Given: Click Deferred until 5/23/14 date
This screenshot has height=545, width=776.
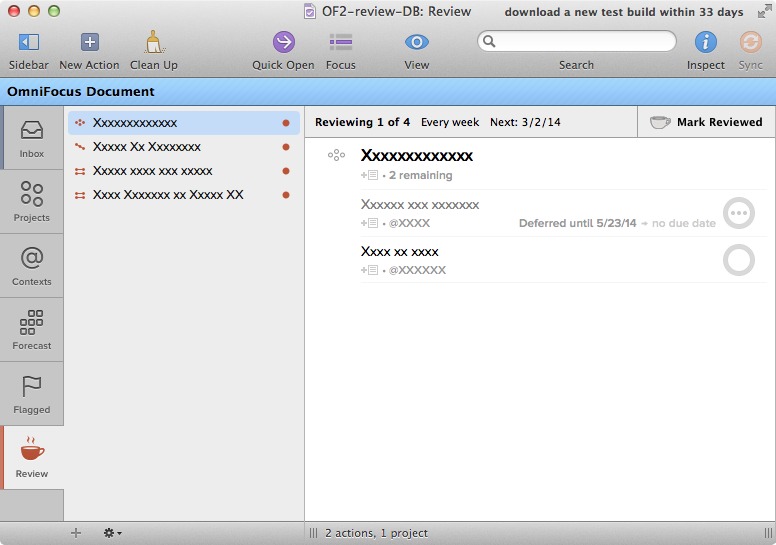Looking at the screenshot, I should point(578,223).
